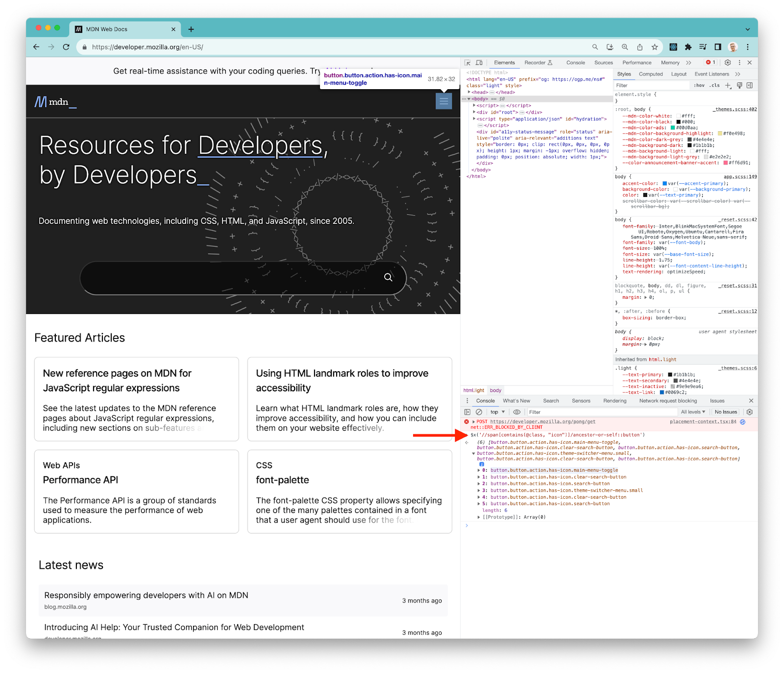Screen dimensions: 784x673
Task: Open DevTools settings gear in top toolbar
Action: pyautogui.click(x=728, y=63)
